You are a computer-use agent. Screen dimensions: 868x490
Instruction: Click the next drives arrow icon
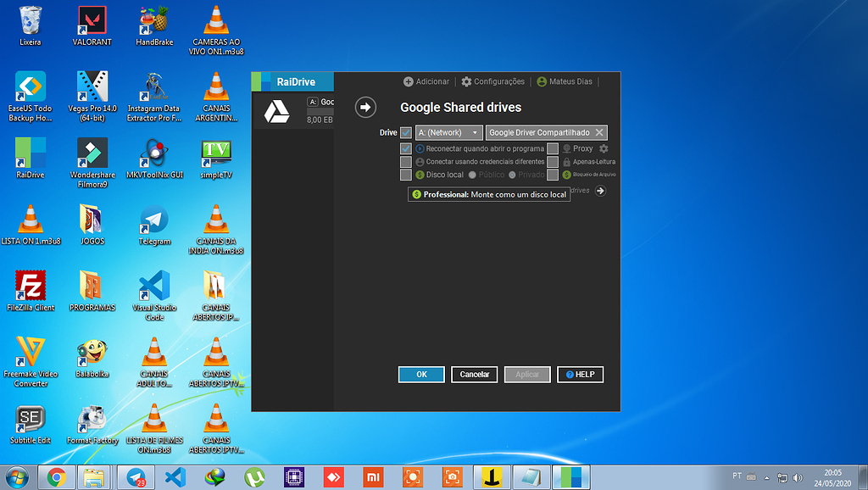(x=601, y=192)
